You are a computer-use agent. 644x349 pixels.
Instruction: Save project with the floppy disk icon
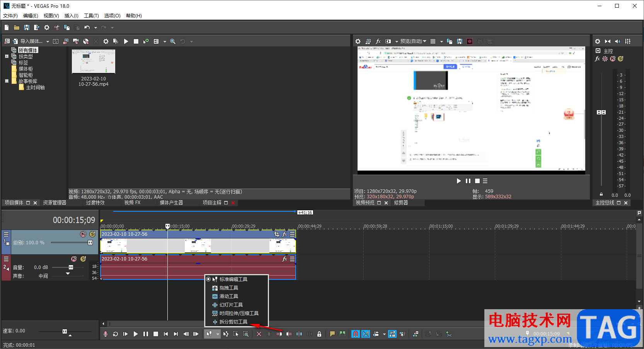pyautogui.click(x=27, y=27)
